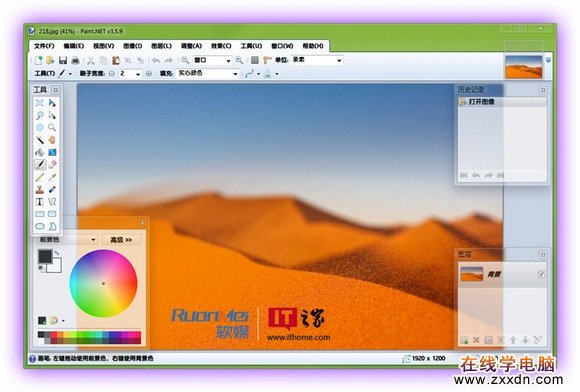Viewport: 580px width, 392px height.
Task: Select the Clone Stamp tool
Action: coord(40,189)
